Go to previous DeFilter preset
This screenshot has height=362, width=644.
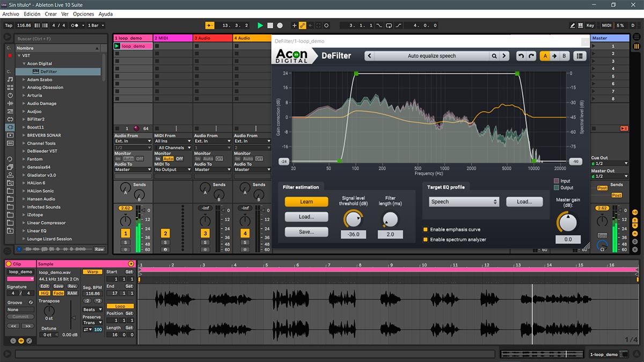370,56
